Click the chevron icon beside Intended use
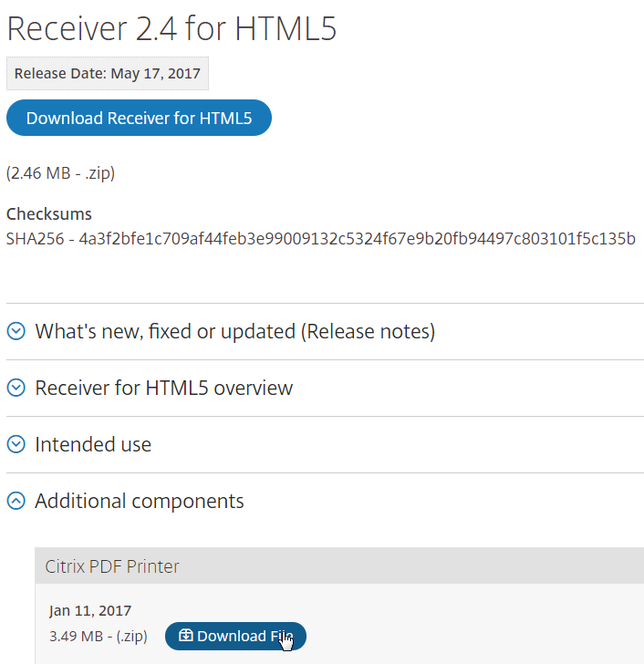Viewport: 644px width, 664px height. point(16,444)
